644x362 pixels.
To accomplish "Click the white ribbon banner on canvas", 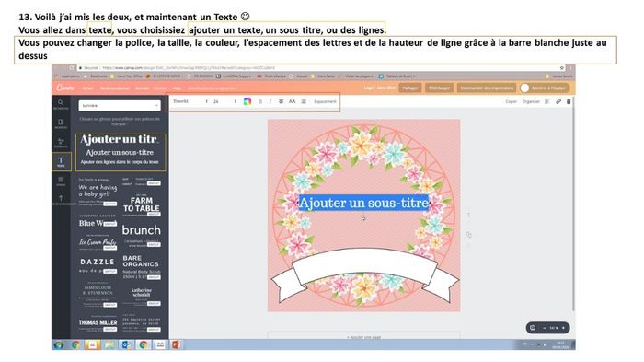I will point(364,265).
